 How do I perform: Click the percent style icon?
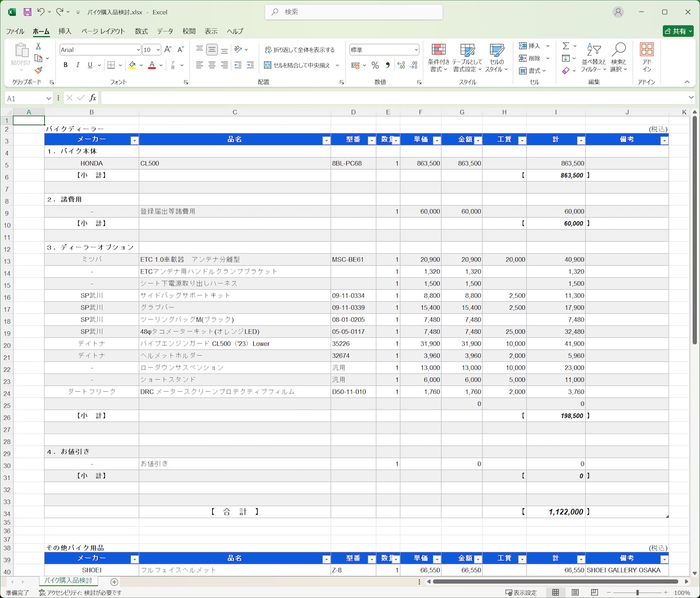click(x=375, y=65)
